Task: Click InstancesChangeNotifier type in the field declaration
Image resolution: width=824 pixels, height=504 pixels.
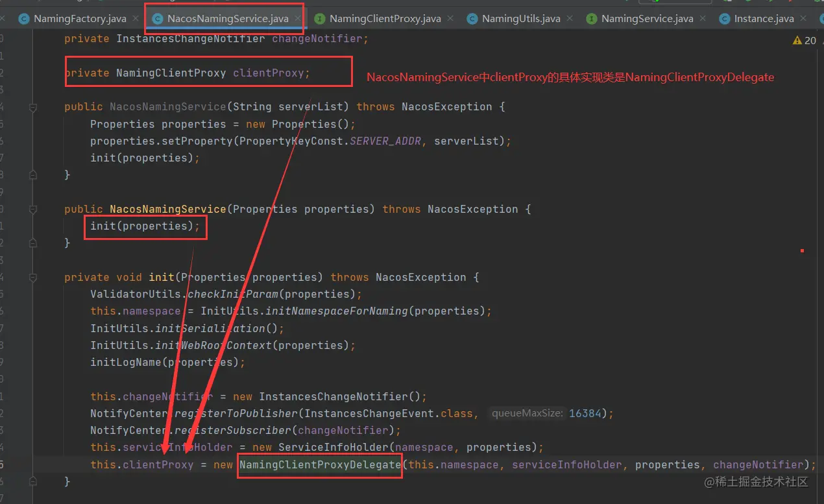Action: point(191,39)
